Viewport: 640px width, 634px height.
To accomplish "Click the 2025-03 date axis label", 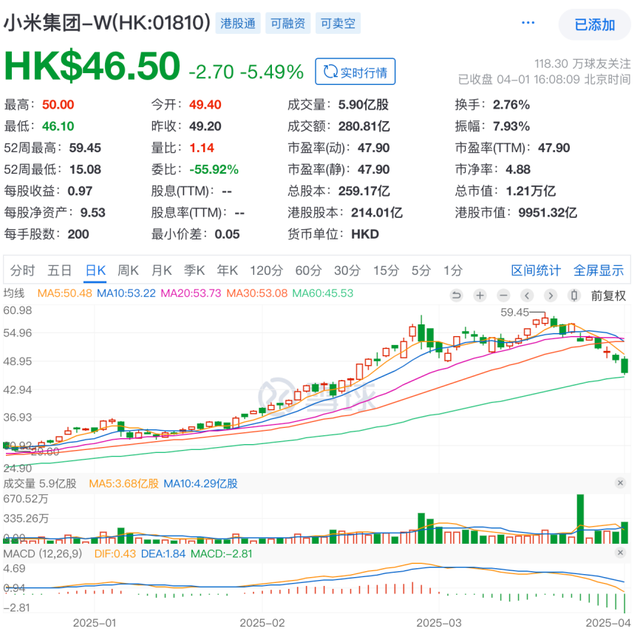I will point(439,623).
